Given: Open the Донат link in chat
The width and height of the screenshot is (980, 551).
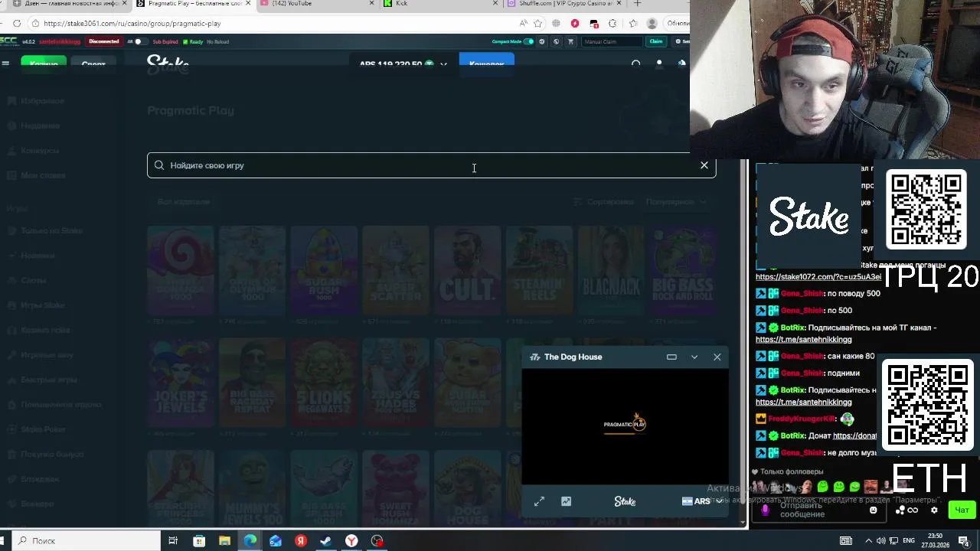Looking at the screenshot, I should (x=855, y=435).
